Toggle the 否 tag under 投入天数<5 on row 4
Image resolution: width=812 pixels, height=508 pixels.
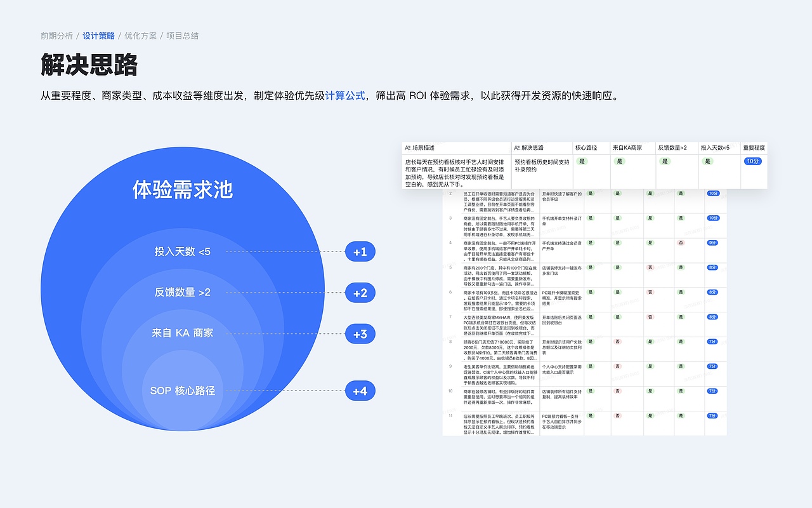click(x=681, y=243)
